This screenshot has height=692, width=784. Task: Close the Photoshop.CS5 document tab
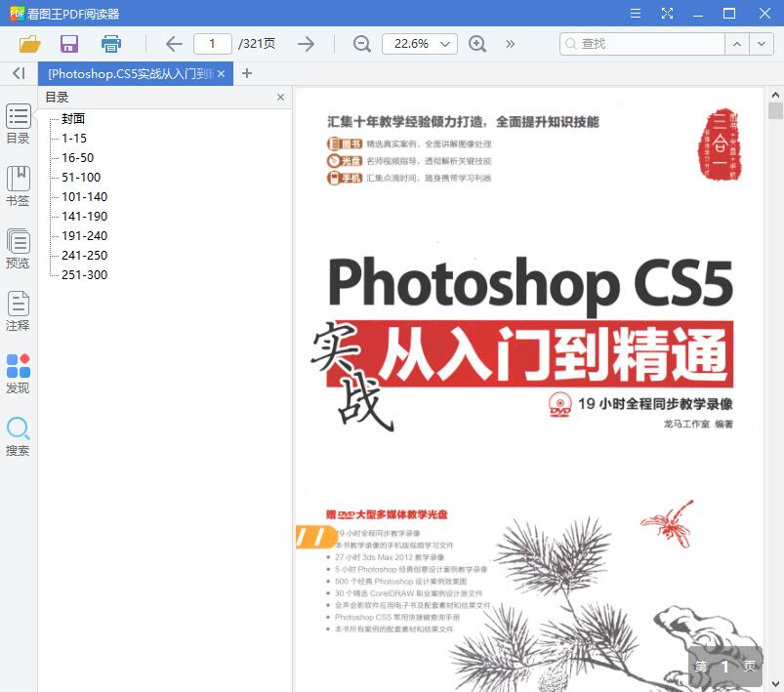222,73
